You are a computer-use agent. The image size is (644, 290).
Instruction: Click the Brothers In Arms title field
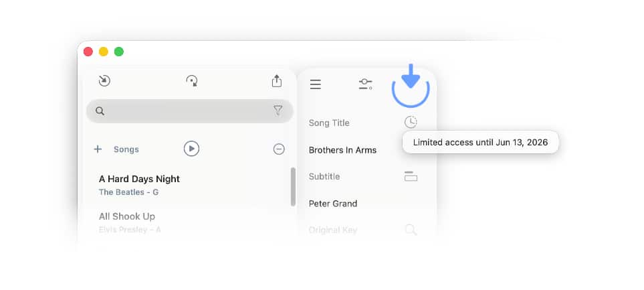click(342, 150)
